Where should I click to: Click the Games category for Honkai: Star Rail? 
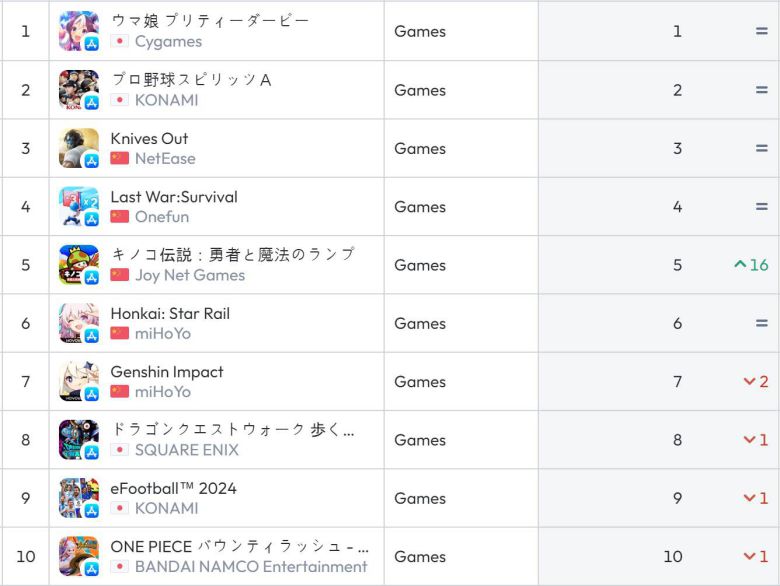pos(420,323)
